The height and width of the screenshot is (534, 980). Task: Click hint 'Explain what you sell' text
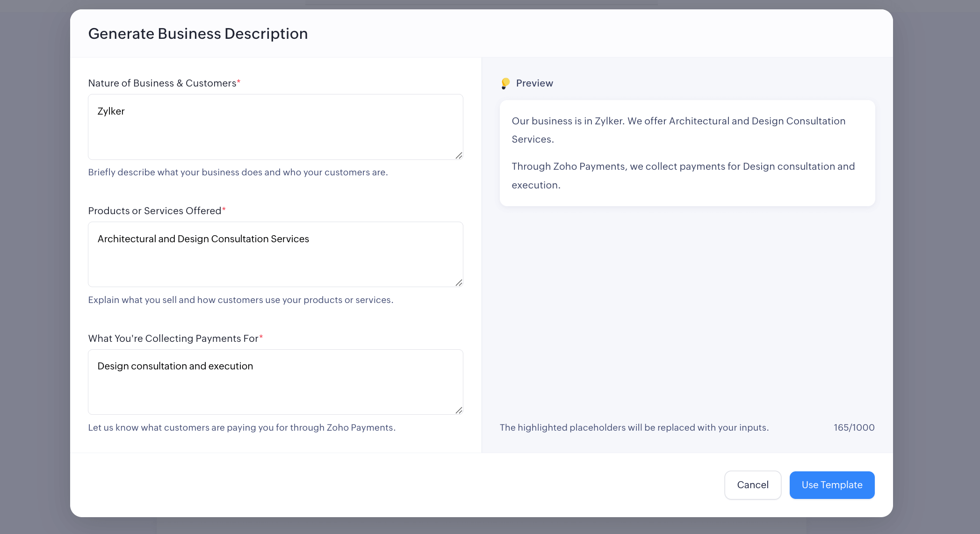tap(240, 300)
